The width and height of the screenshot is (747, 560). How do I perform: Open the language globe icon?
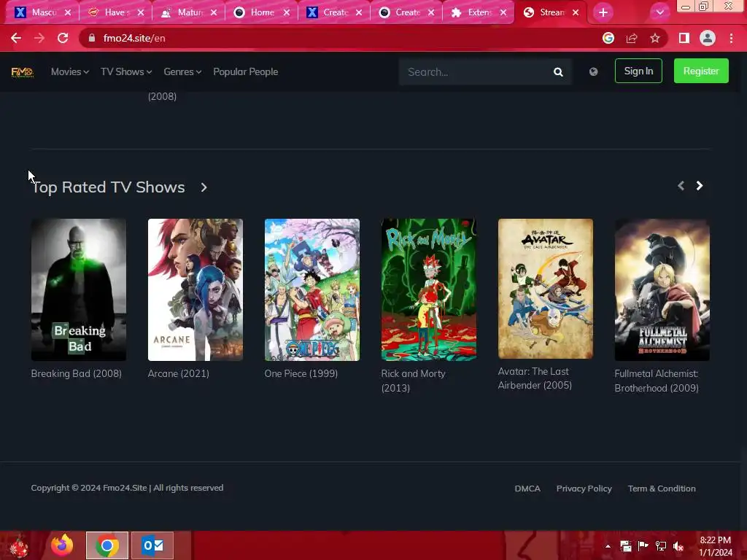click(593, 72)
